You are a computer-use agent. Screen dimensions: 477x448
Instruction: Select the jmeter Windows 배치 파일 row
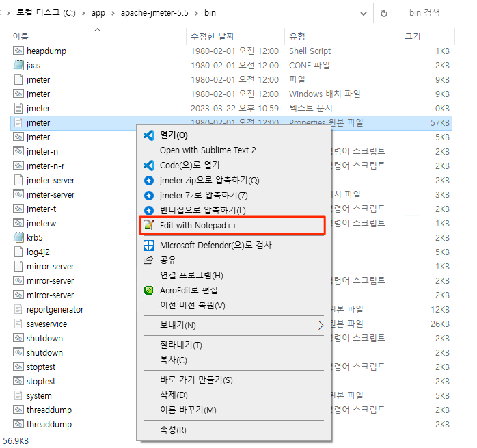(x=231, y=94)
